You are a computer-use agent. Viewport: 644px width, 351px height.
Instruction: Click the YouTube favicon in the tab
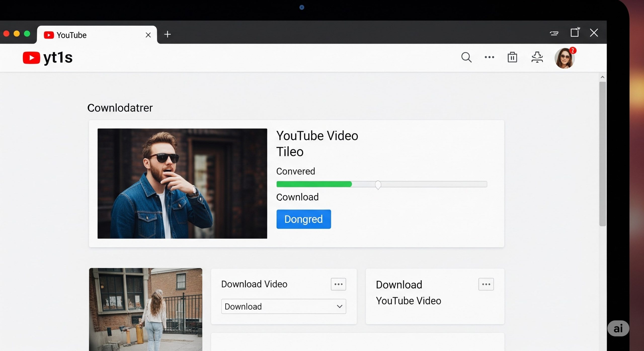tap(49, 35)
